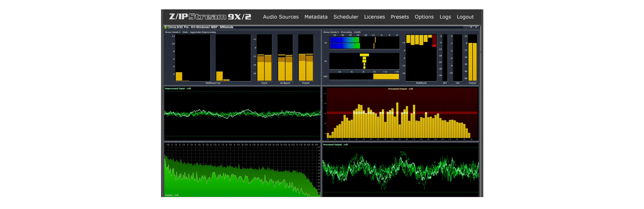This screenshot has width=644, height=209.
Task: Click the Undo Input level meter bars
Action: click(x=264, y=58)
